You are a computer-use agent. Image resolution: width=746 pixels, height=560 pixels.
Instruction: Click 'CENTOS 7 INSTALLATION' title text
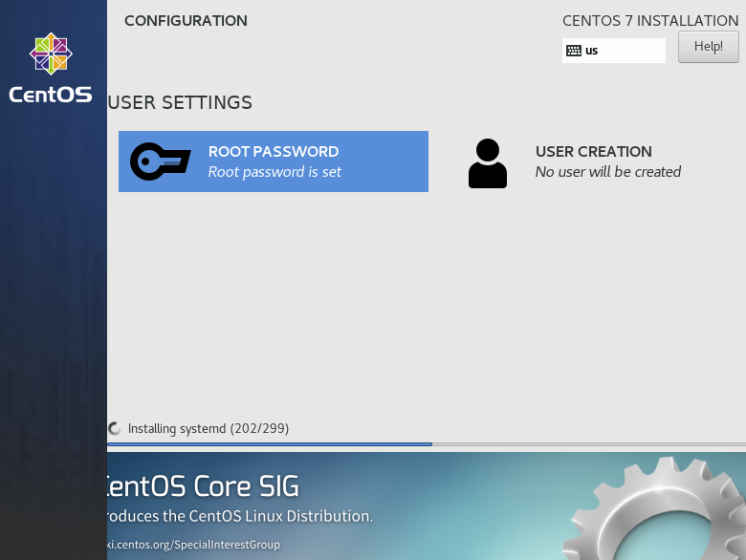coord(650,21)
